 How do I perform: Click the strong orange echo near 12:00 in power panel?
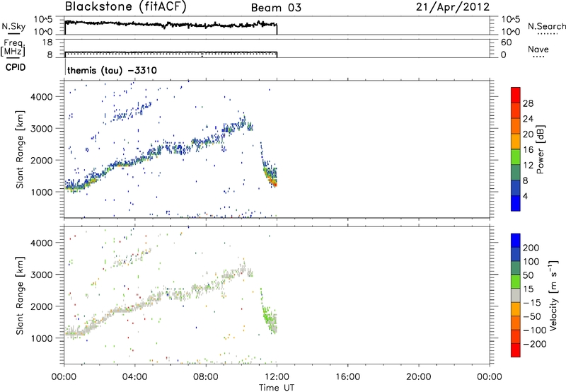(273, 182)
